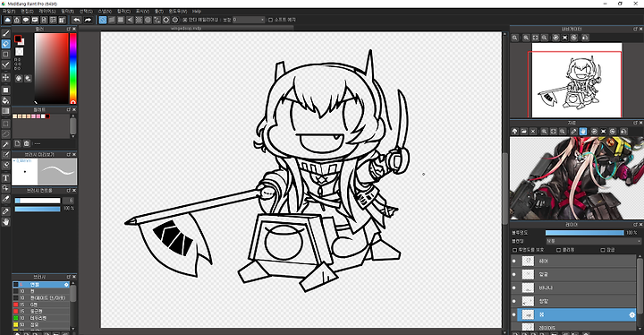Pick color with Reference panel eyedropper
Viewport: 644px width, 335px height.
click(x=573, y=132)
